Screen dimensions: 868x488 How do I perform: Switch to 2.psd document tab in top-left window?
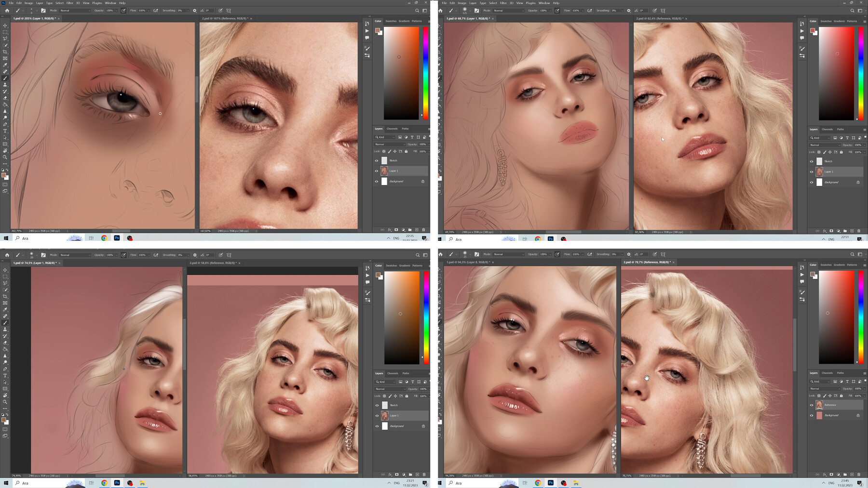tap(225, 18)
